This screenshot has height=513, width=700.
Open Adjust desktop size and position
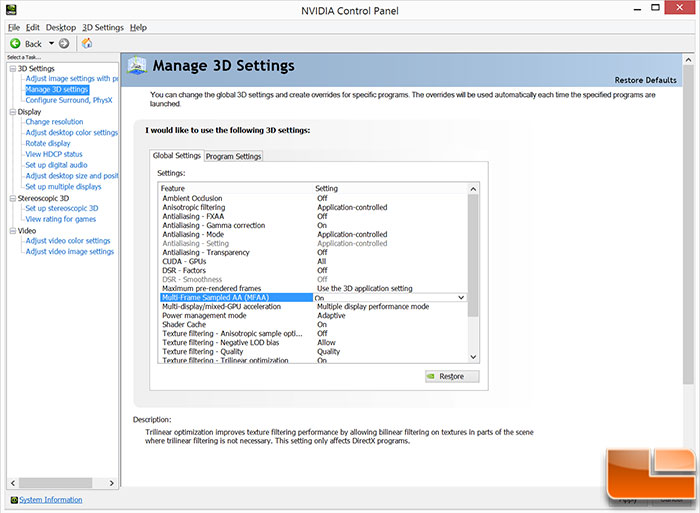[72, 176]
